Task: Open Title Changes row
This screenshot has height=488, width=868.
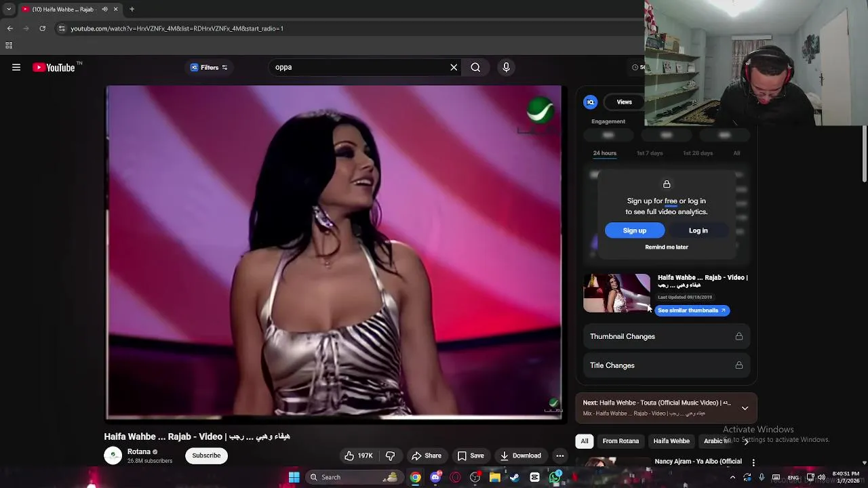Action: pyautogui.click(x=667, y=365)
